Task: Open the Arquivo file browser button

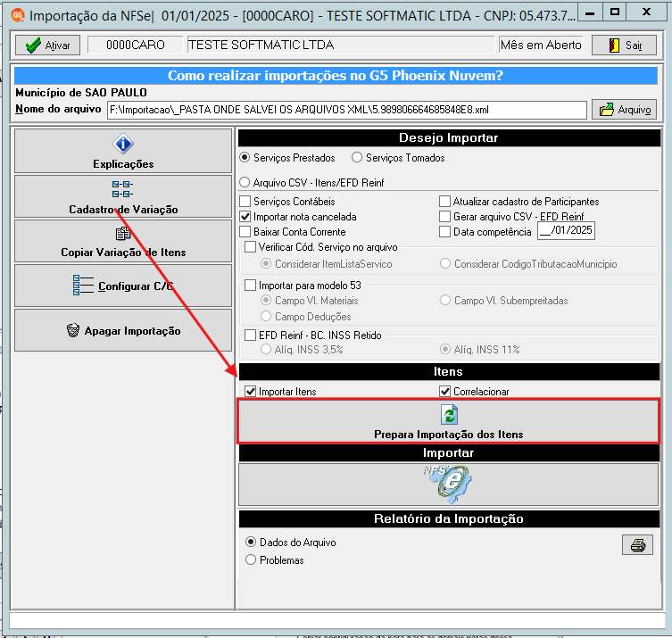Action: tap(624, 110)
